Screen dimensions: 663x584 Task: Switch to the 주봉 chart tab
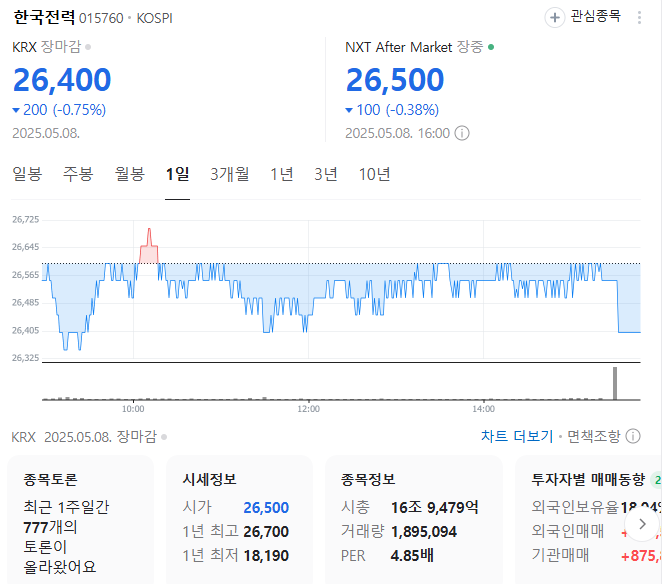pyautogui.click(x=78, y=174)
